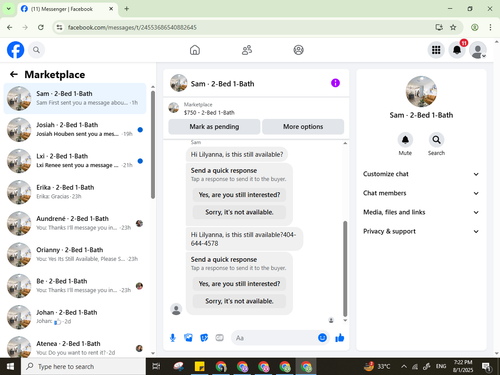Open the purple conversation info icon

tap(335, 83)
